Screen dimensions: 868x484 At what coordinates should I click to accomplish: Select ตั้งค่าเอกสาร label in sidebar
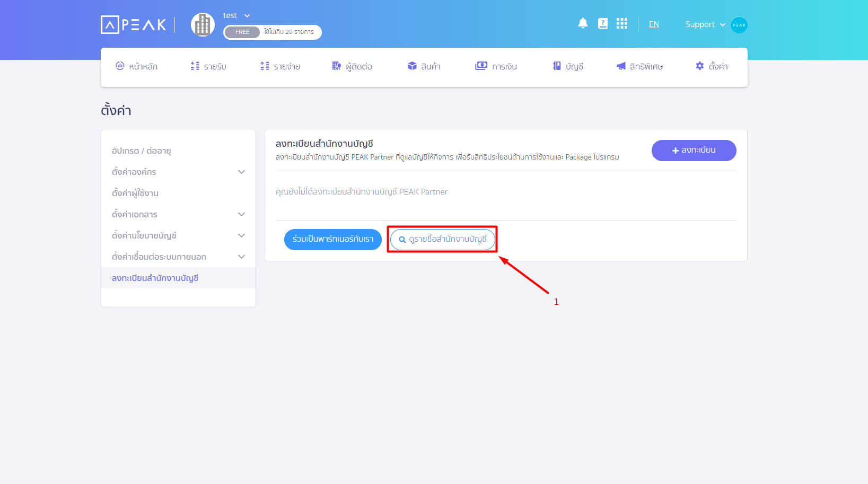[135, 214]
